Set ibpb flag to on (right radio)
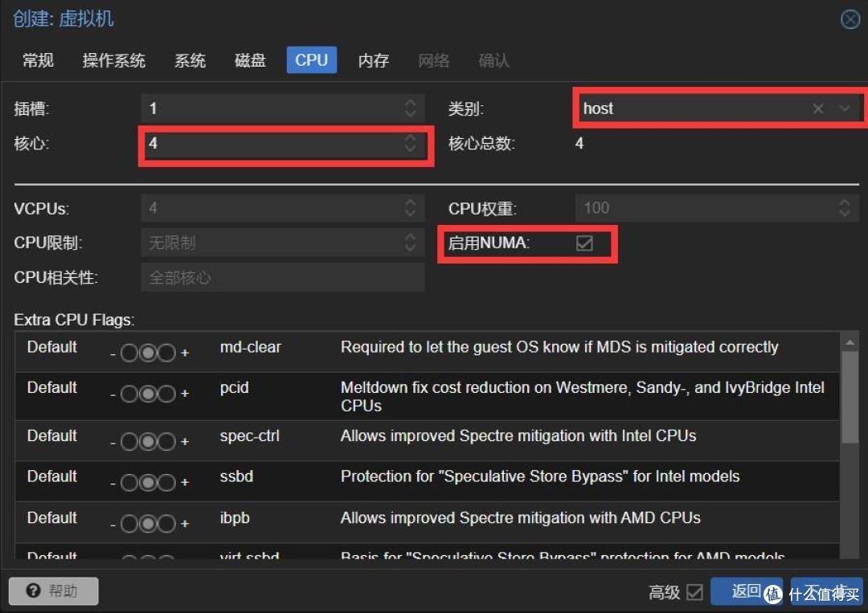Image resolution: width=868 pixels, height=613 pixels. point(166,523)
